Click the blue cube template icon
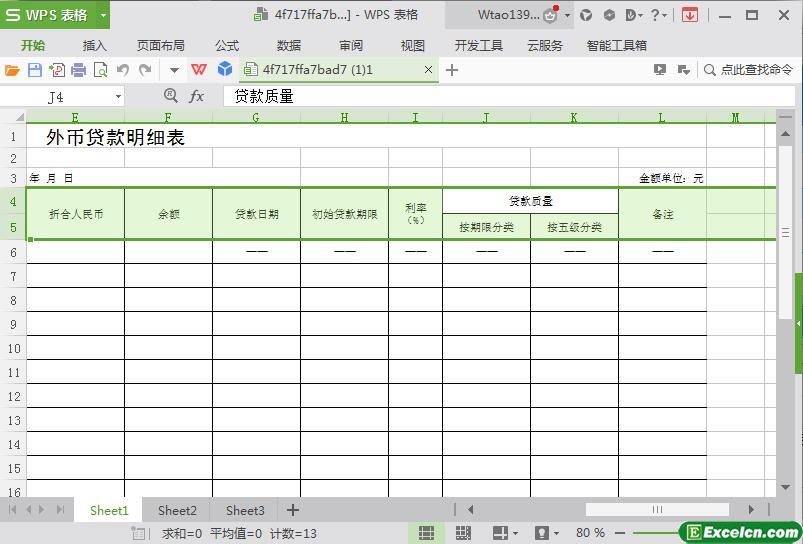803x544 pixels. 225,69
